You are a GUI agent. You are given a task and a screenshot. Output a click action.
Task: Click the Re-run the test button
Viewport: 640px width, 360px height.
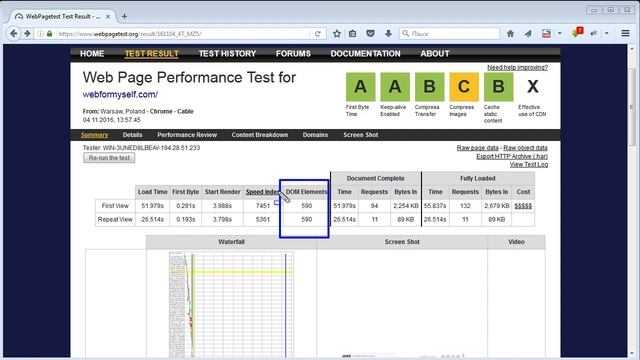pos(109,158)
